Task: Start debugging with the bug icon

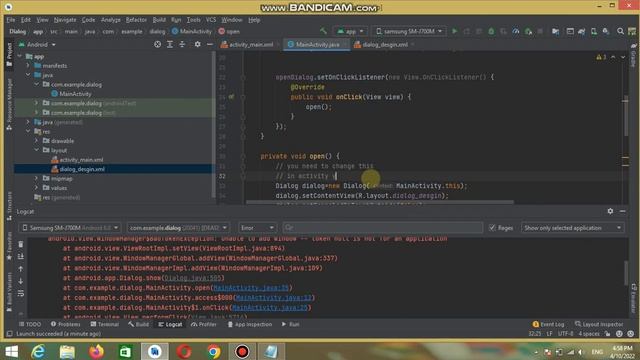Action: tap(491, 31)
